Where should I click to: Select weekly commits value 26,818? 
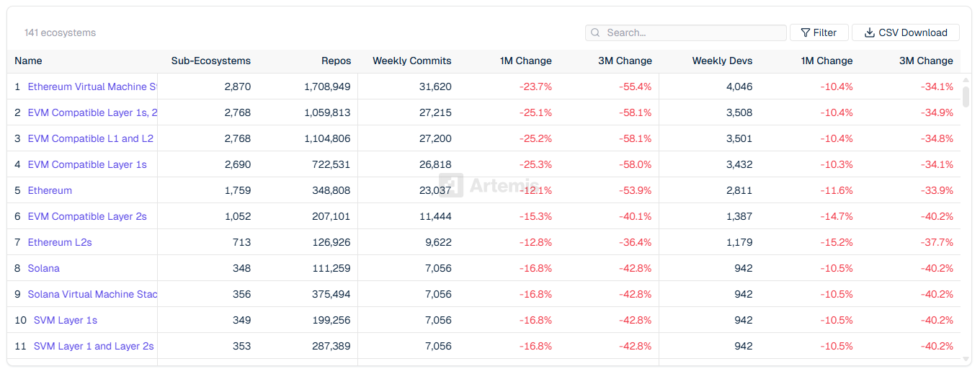(435, 164)
